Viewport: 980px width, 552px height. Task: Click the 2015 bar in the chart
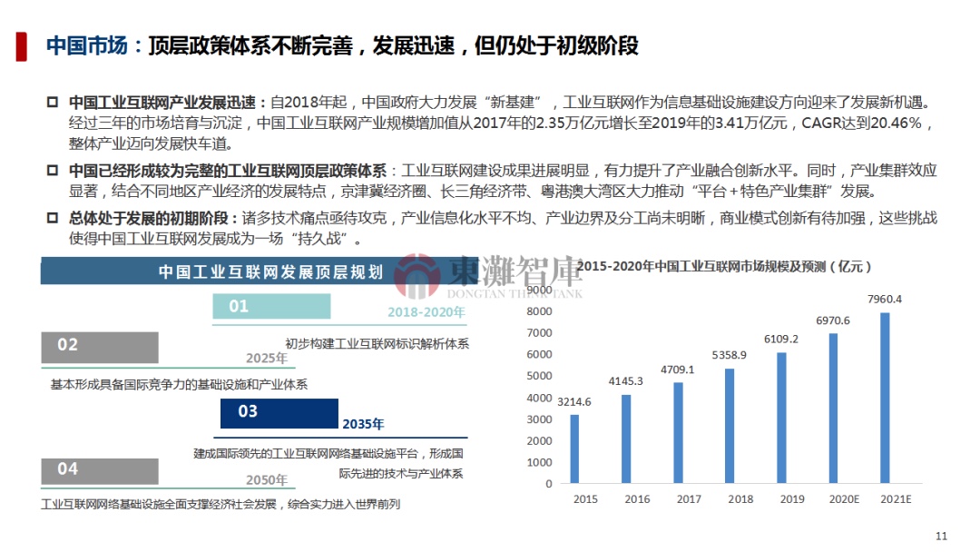(x=574, y=448)
